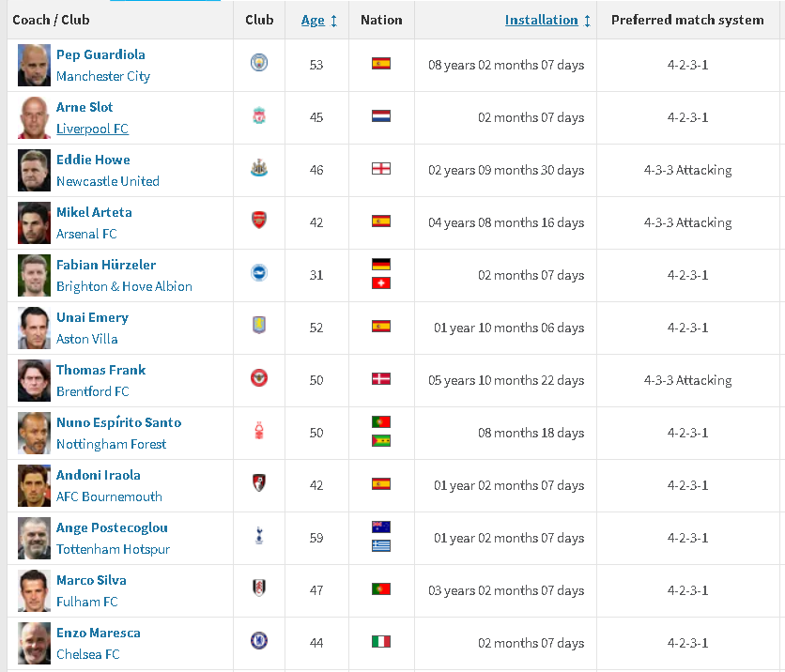This screenshot has height=672, width=785.
Task: Open Pep Guardiola's profile link
Action: (100, 54)
